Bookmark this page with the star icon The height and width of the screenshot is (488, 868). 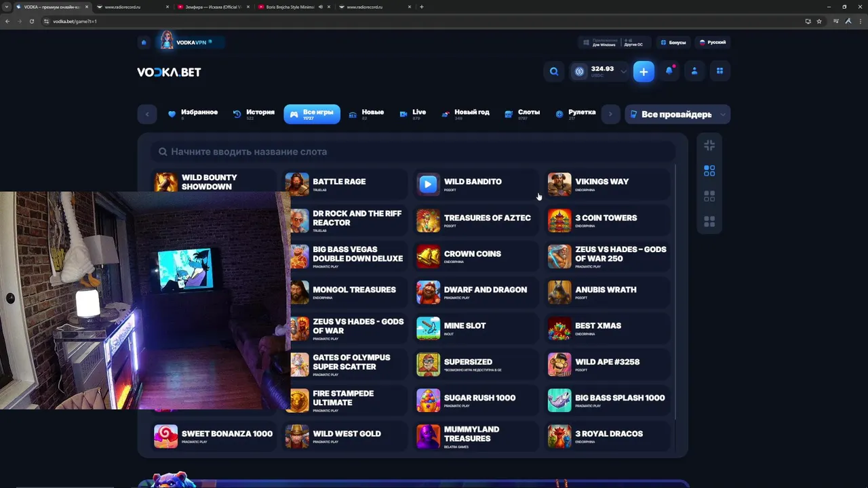[819, 21]
